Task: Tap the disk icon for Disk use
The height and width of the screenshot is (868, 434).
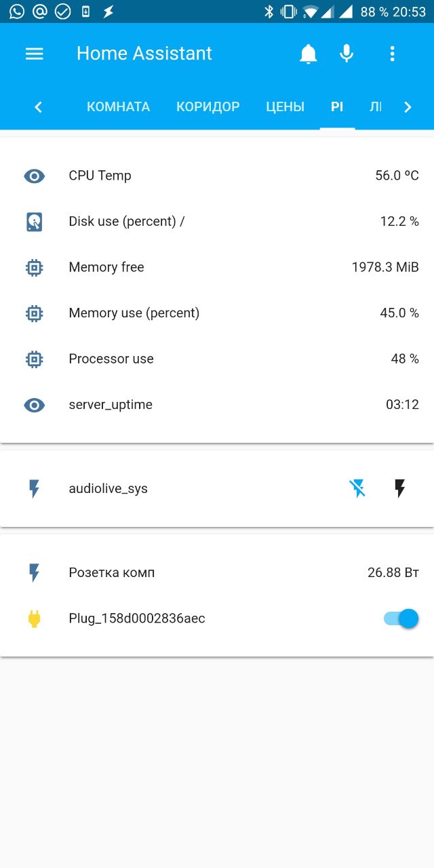Action: (x=35, y=222)
